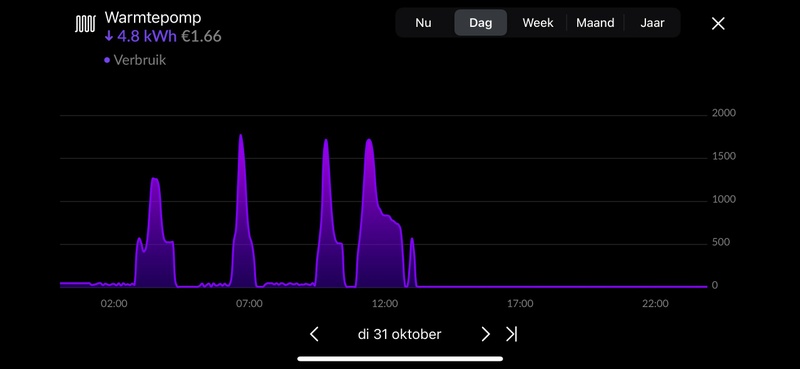
Task: Tap the iOS home indicator bar
Action: (400, 359)
